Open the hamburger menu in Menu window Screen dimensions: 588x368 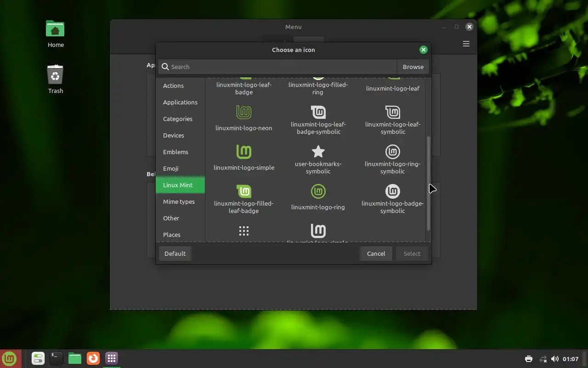click(x=466, y=44)
